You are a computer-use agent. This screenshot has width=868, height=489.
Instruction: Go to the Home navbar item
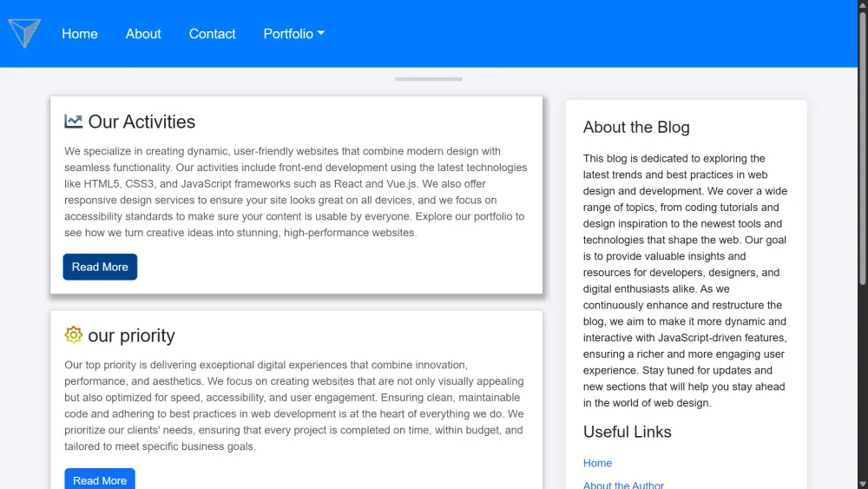80,34
